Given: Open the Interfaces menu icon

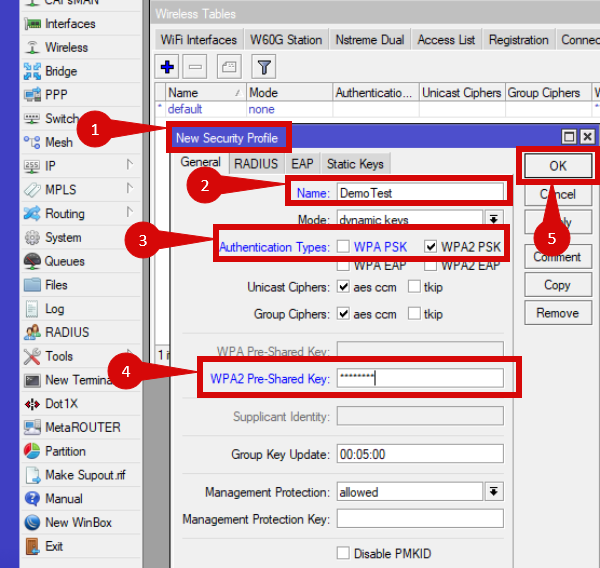Looking at the screenshot, I should pyautogui.click(x=33, y=24).
